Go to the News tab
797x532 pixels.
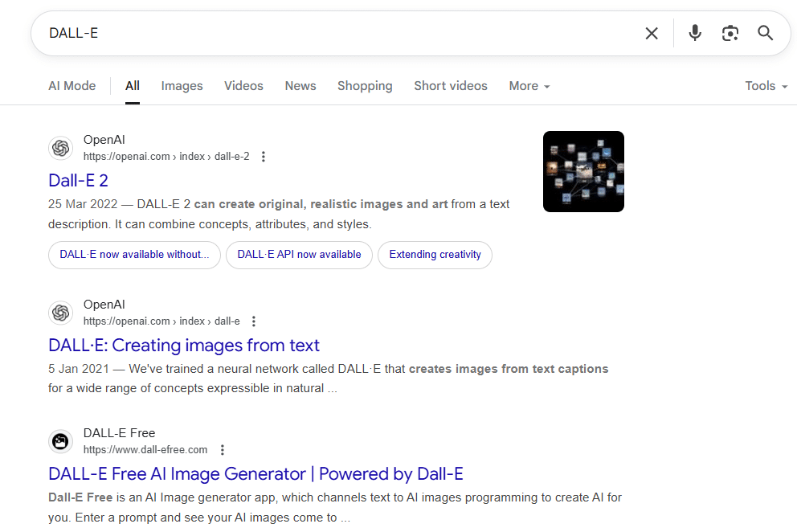[x=300, y=86]
